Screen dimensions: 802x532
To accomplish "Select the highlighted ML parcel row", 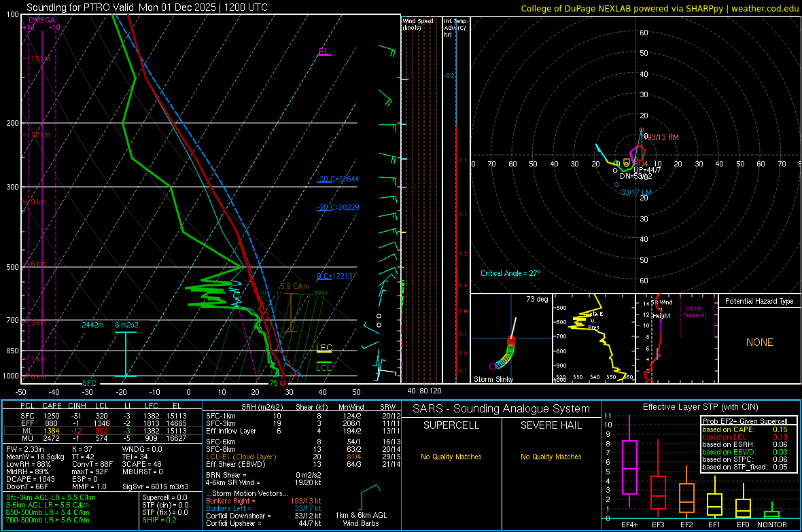I will pos(103,431).
